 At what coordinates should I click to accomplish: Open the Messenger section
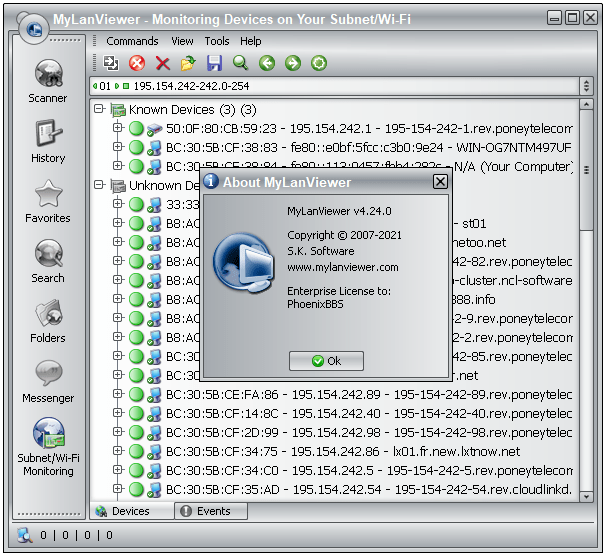pos(48,381)
